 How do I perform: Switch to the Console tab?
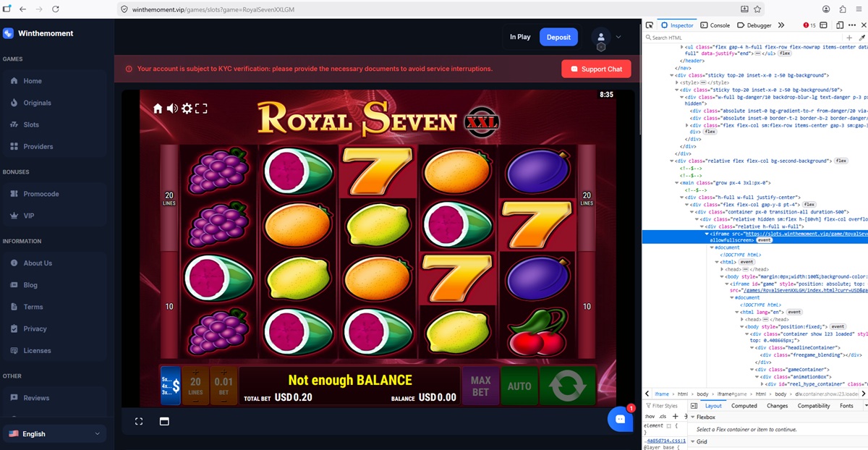coord(715,25)
